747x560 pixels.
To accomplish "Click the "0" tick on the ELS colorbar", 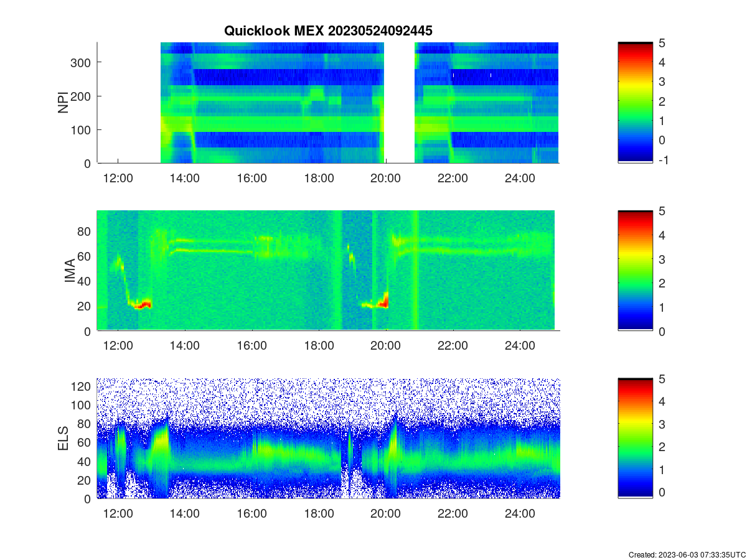I will coord(662,492).
